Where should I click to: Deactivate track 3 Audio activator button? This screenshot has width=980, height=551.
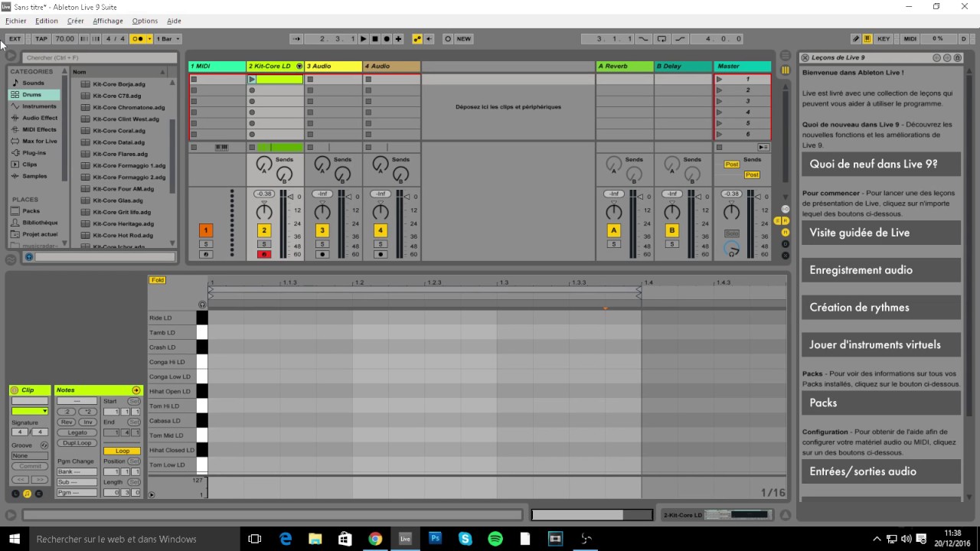point(322,230)
